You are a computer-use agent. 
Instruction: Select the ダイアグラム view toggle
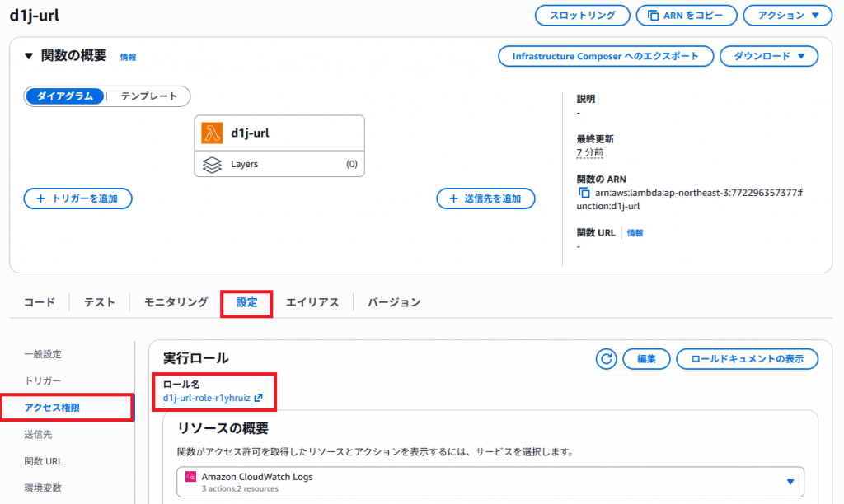point(65,96)
